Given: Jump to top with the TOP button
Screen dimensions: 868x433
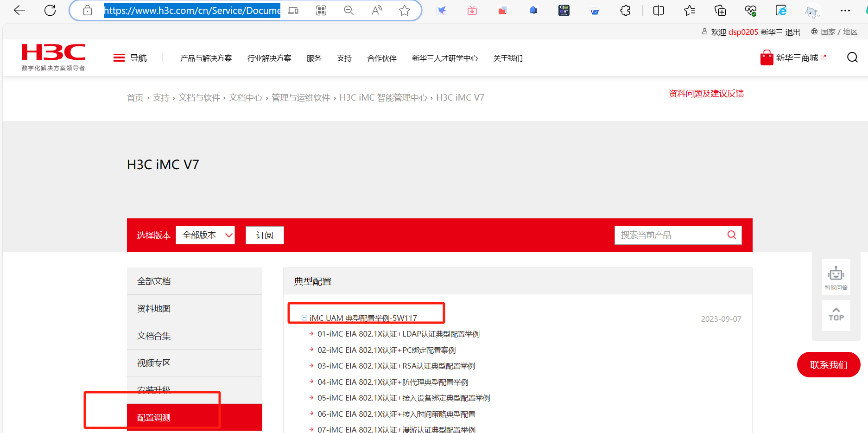Looking at the screenshot, I should coord(836,315).
